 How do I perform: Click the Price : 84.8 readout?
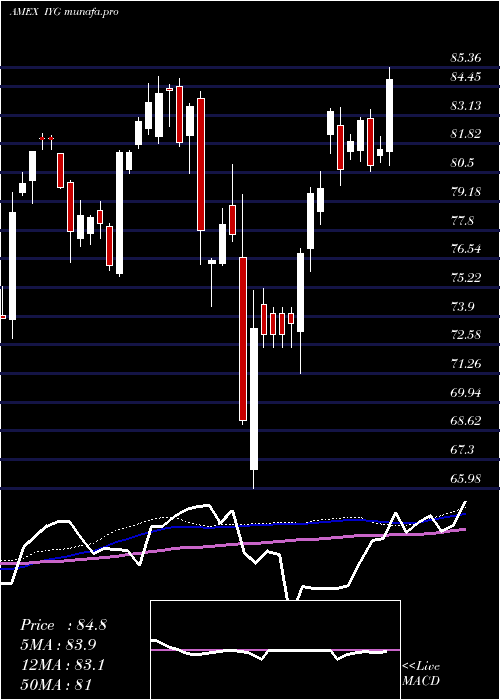coord(63,625)
